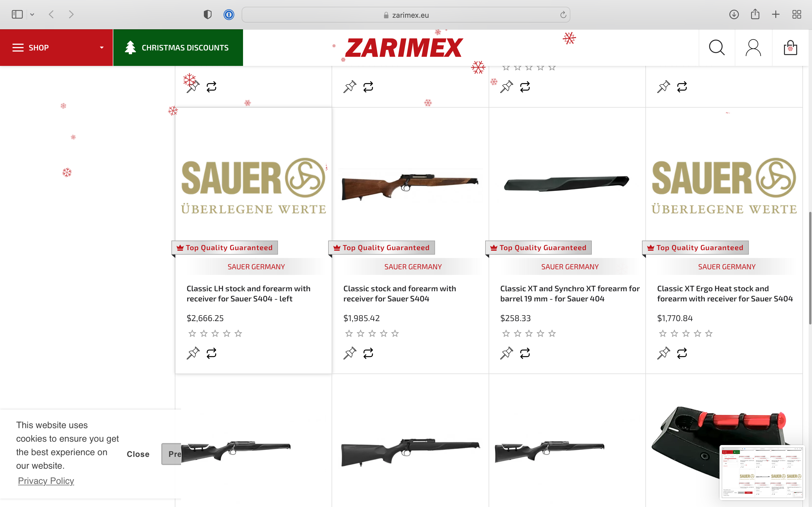Open the Privacy Policy link
This screenshot has height=507, width=812.
tap(46, 481)
